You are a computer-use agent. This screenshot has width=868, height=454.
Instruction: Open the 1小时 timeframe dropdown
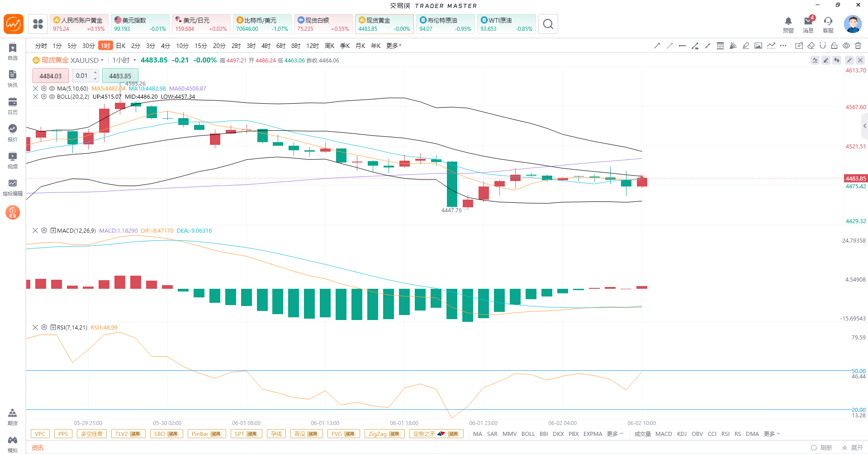tap(124, 60)
